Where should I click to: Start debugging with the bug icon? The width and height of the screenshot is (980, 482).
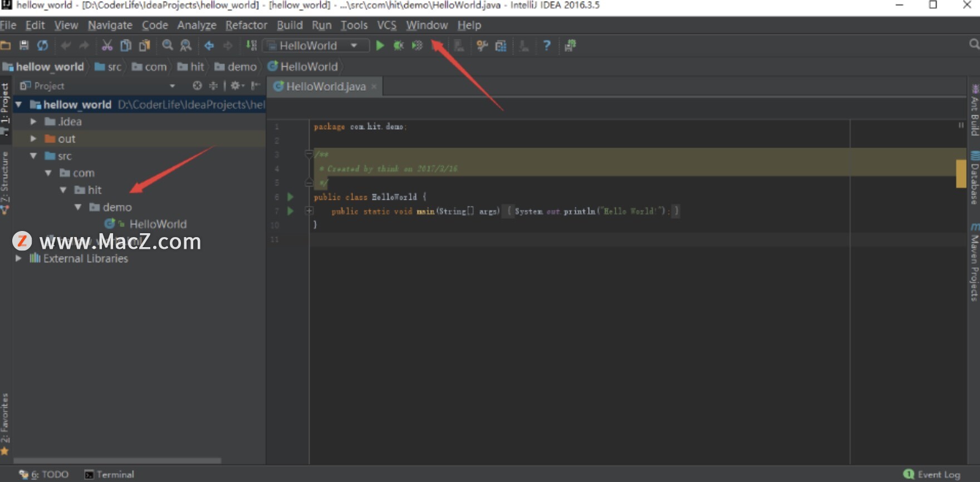(399, 46)
